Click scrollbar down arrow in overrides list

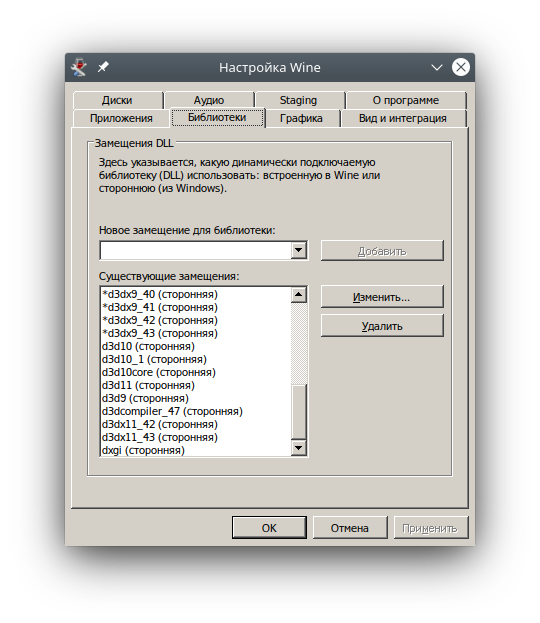(x=298, y=448)
